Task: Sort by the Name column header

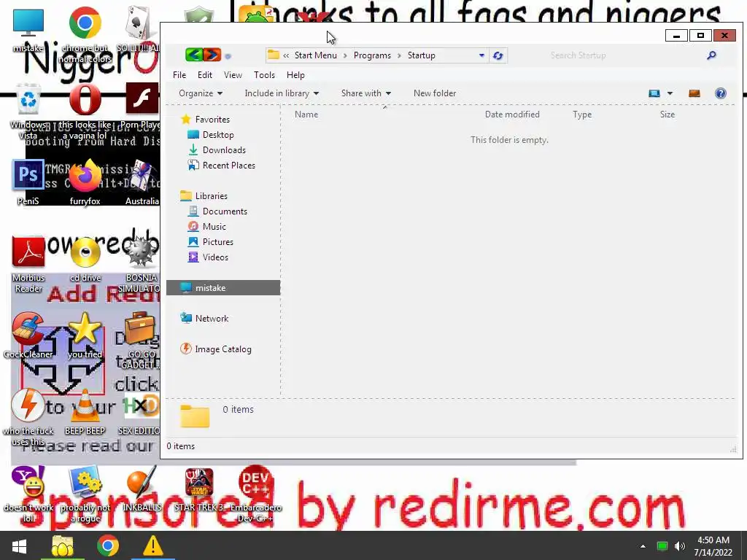Action: point(306,114)
